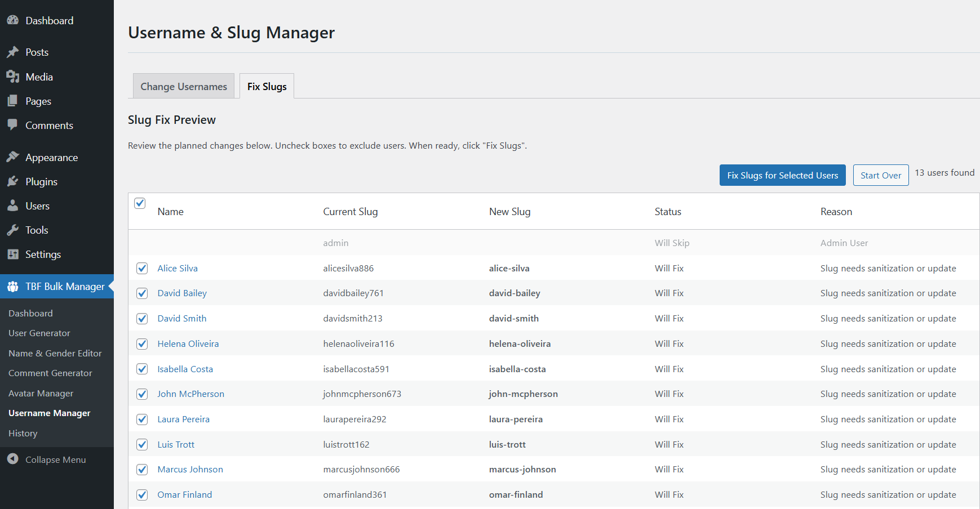Click the Comments speech bubble icon
Screen dimensions: 980x509
(x=13, y=125)
